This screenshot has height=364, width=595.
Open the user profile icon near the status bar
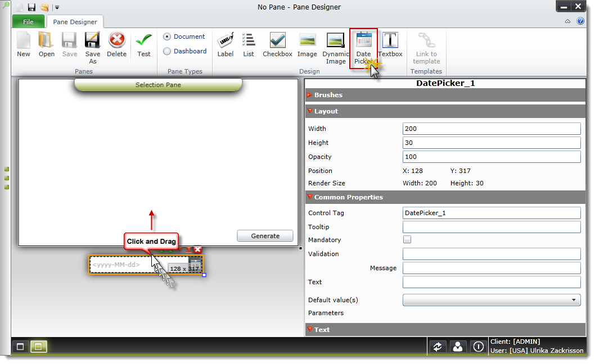pyautogui.click(x=458, y=347)
